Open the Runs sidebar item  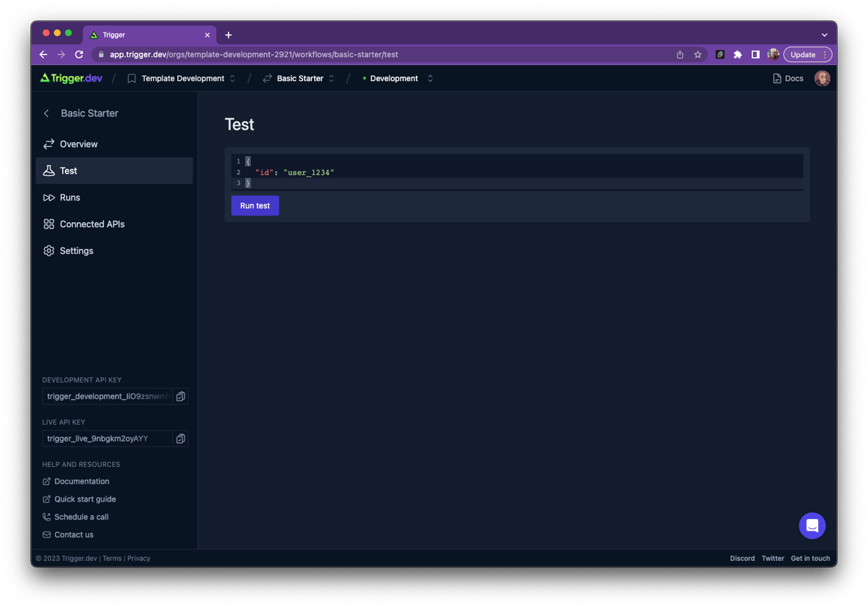click(x=114, y=198)
